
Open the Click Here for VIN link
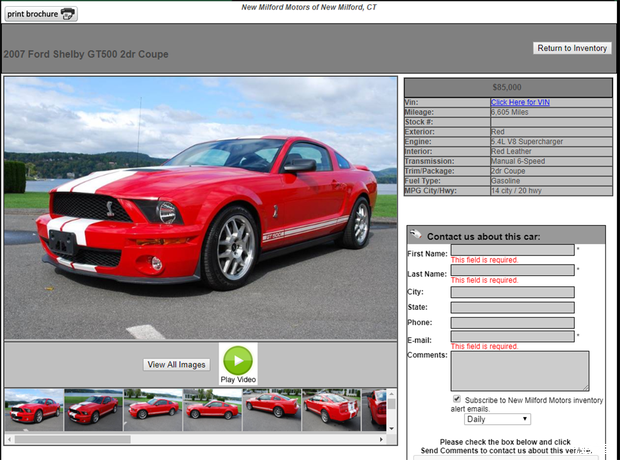point(519,102)
